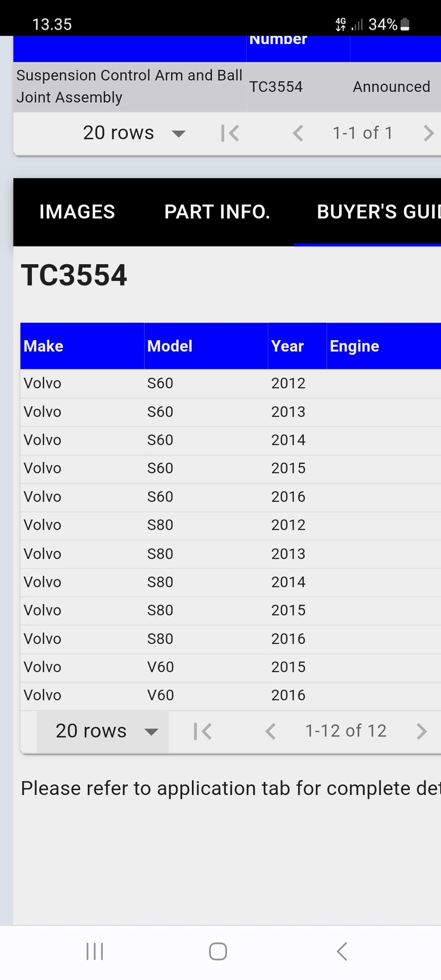Sort by Year column header
Screen dimensions: 441x980
point(288,346)
